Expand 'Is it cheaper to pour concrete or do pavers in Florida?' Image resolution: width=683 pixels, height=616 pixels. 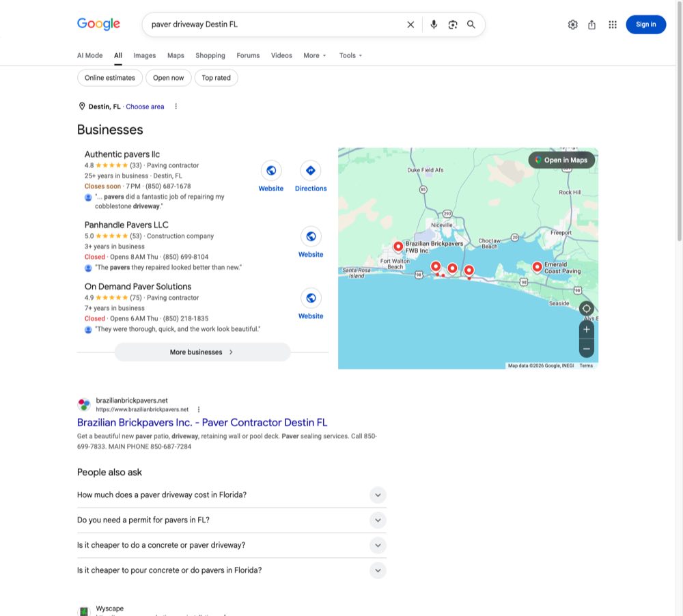click(x=232, y=571)
